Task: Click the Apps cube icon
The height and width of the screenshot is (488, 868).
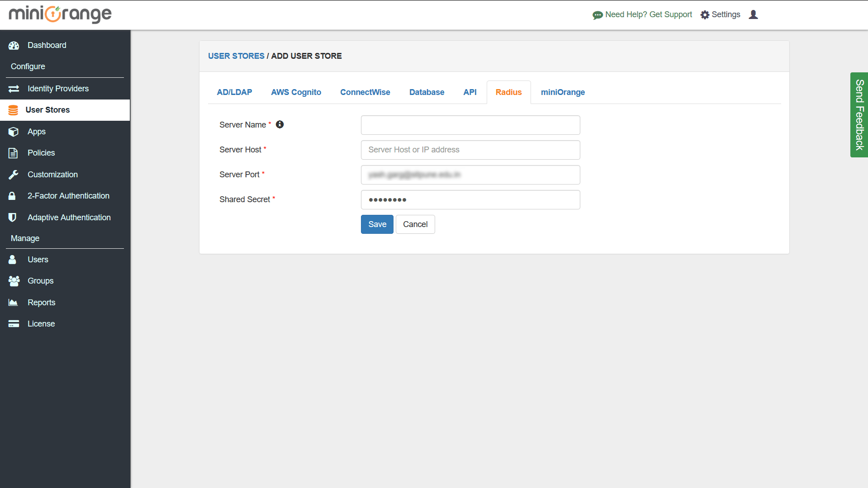Action: coord(14,132)
